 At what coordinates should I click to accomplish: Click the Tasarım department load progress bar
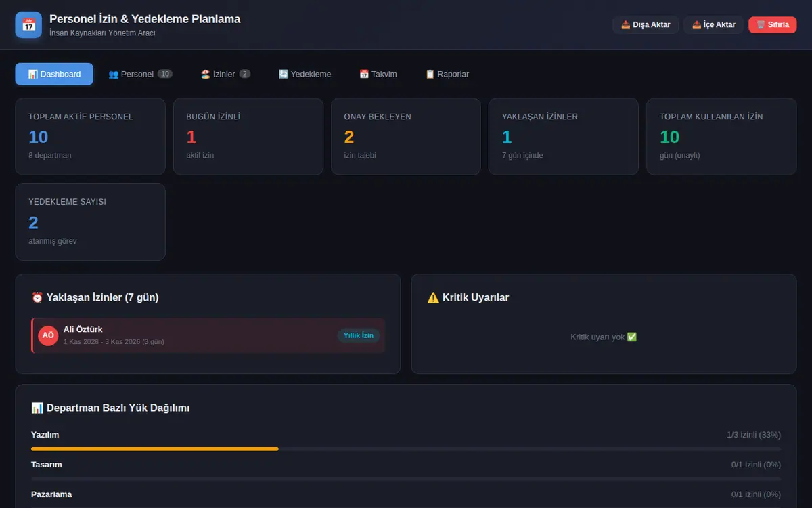(x=406, y=478)
